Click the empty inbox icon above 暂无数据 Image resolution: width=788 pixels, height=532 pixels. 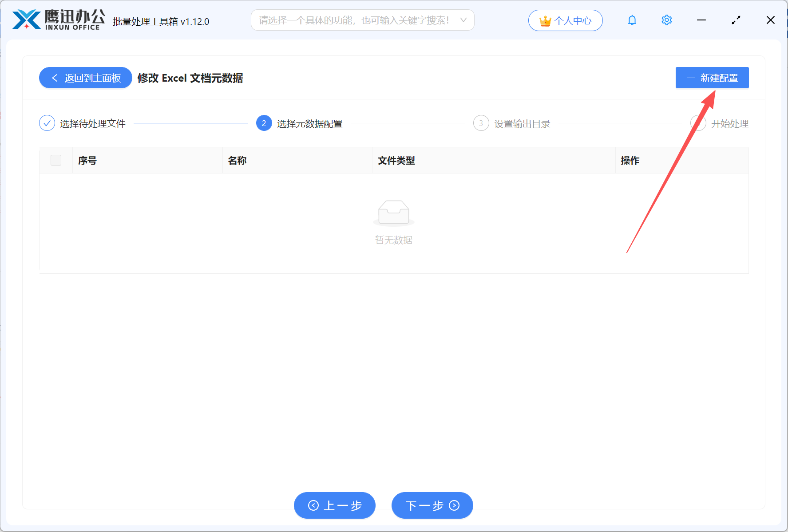coord(393,213)
